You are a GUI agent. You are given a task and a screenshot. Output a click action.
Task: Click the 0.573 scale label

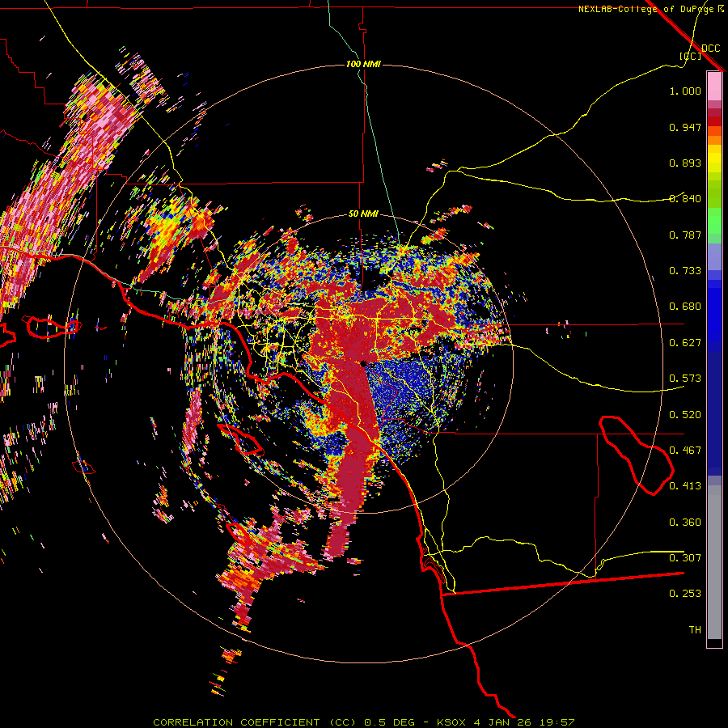point(685,379)
